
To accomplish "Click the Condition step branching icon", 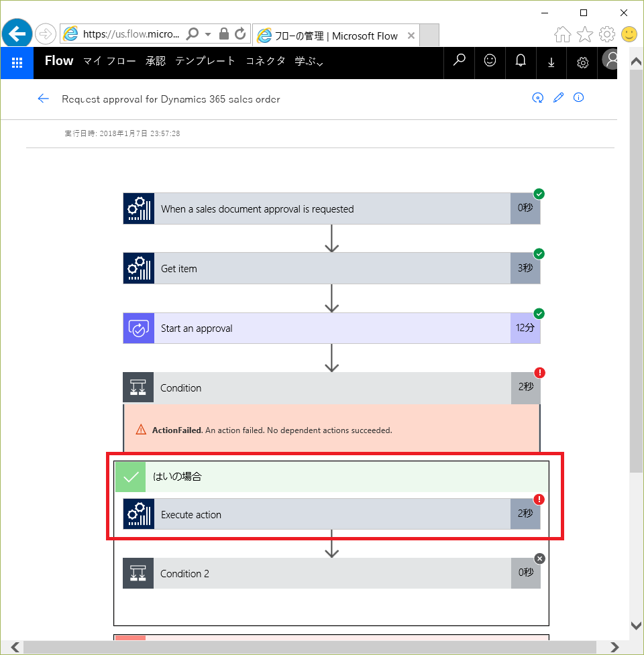I will (138, 388).
